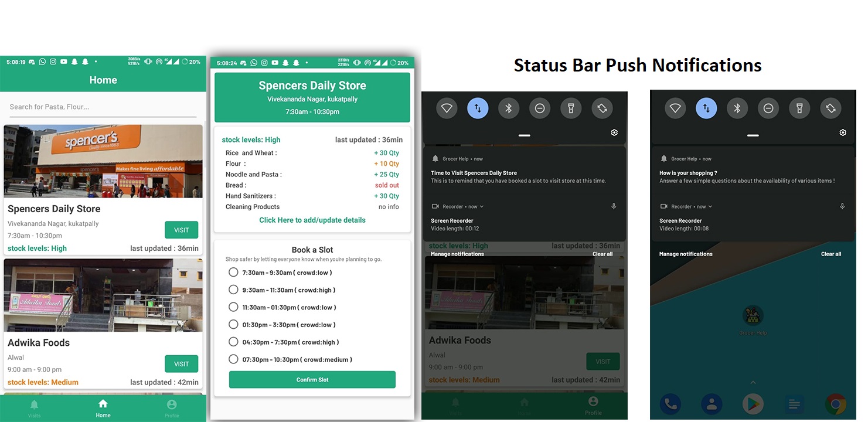This screenshot has width=868, height=422.
Task: Toggle Wi-Fi in fourth phone quick settings
Action: pos(675,108)
